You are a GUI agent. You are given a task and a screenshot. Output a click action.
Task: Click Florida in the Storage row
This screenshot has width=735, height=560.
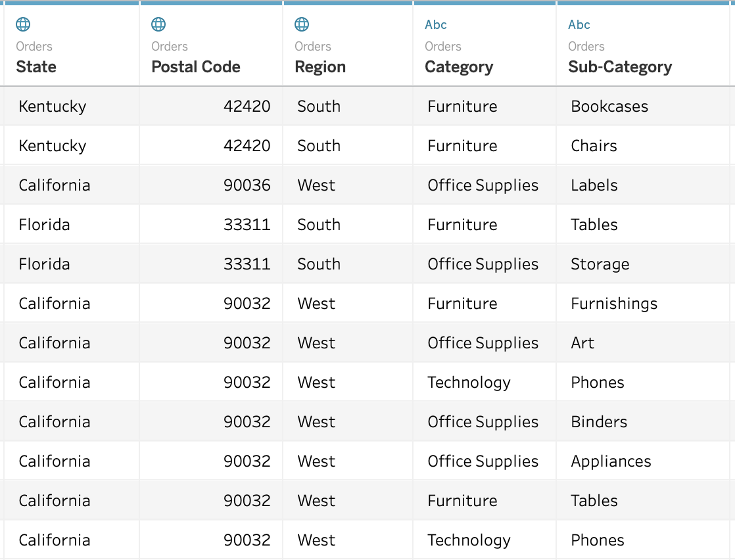(45, 264)
